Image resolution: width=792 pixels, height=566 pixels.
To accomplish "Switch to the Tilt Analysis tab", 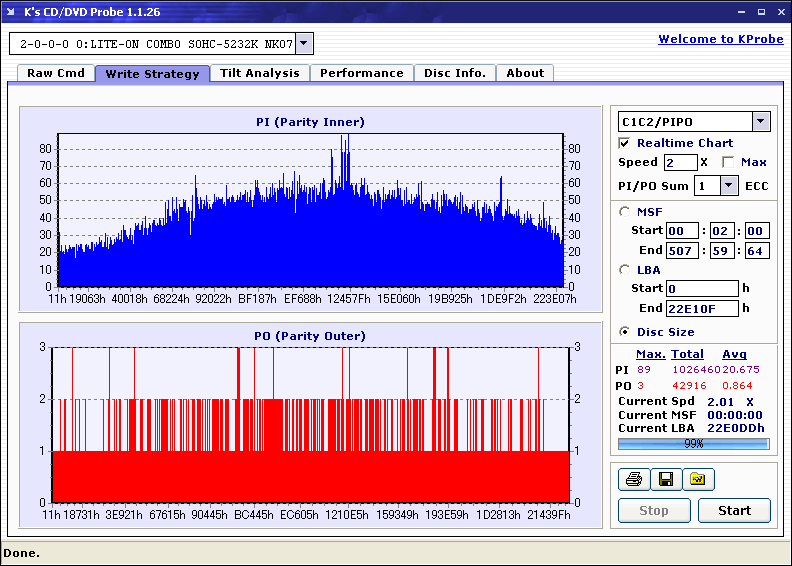I will click(259, 73).
